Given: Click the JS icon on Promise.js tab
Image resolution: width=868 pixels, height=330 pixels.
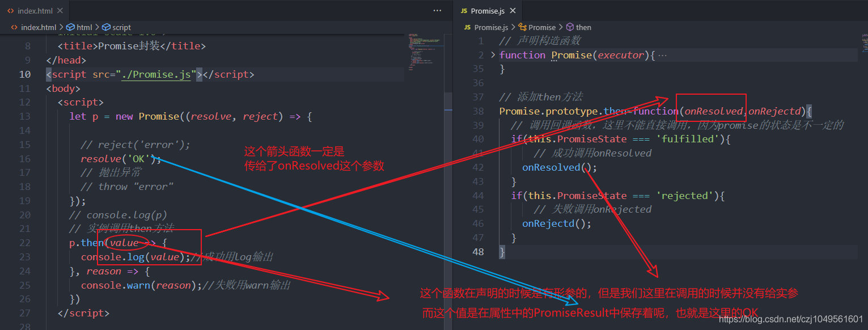Looking at the screenshot, I should pos(464,11).
